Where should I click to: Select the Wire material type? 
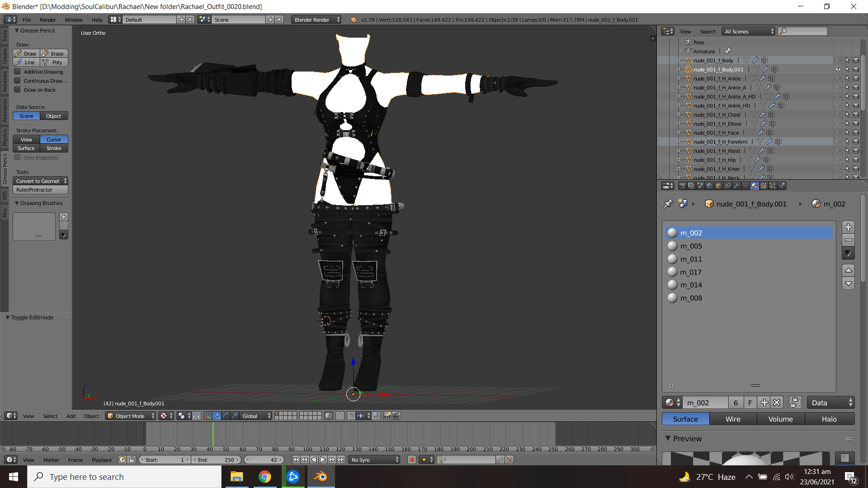coord(733,419)
